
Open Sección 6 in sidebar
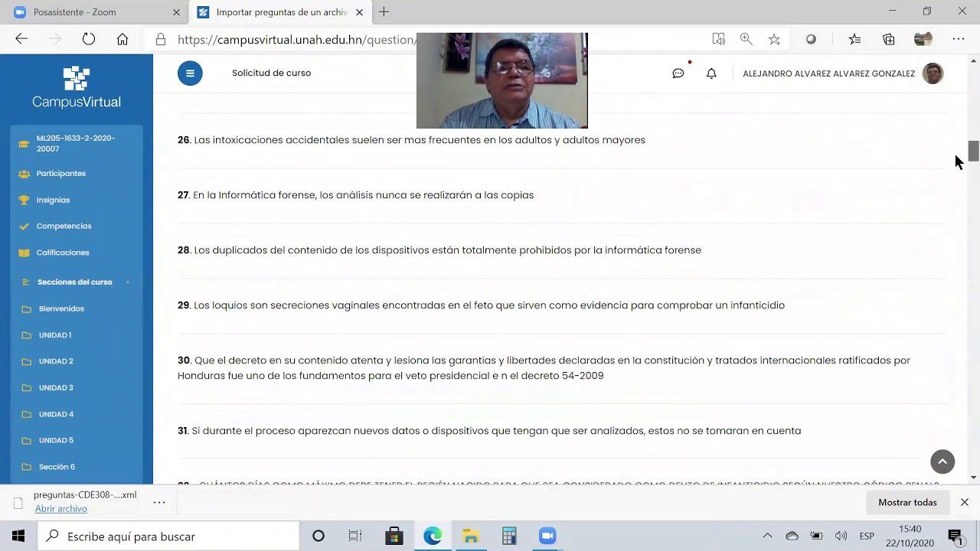pos(57,467)
